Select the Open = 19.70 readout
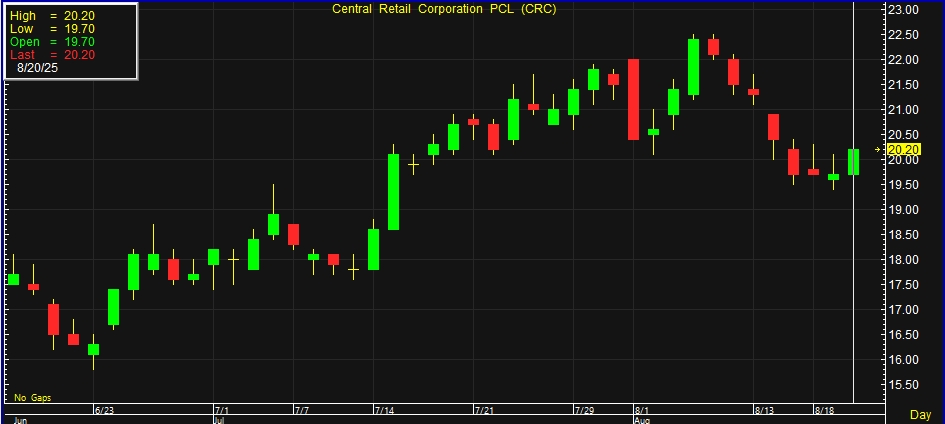Screen dimensions: 945x424 click(x=52, y=42)
